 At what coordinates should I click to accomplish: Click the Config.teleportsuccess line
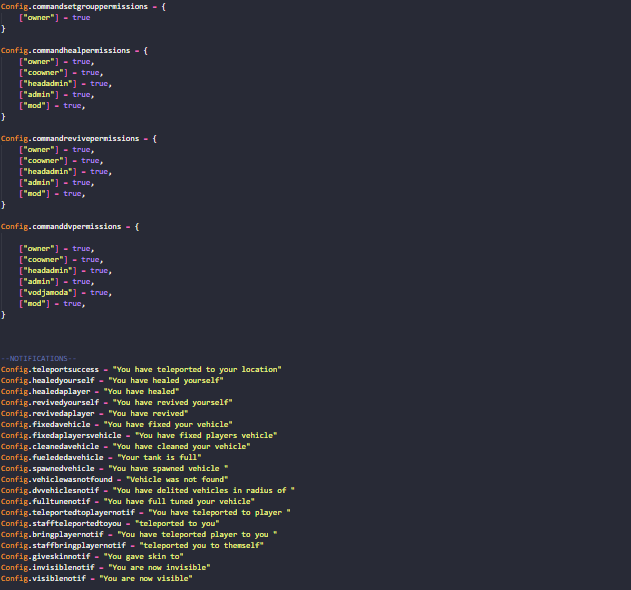click(141, 369)
